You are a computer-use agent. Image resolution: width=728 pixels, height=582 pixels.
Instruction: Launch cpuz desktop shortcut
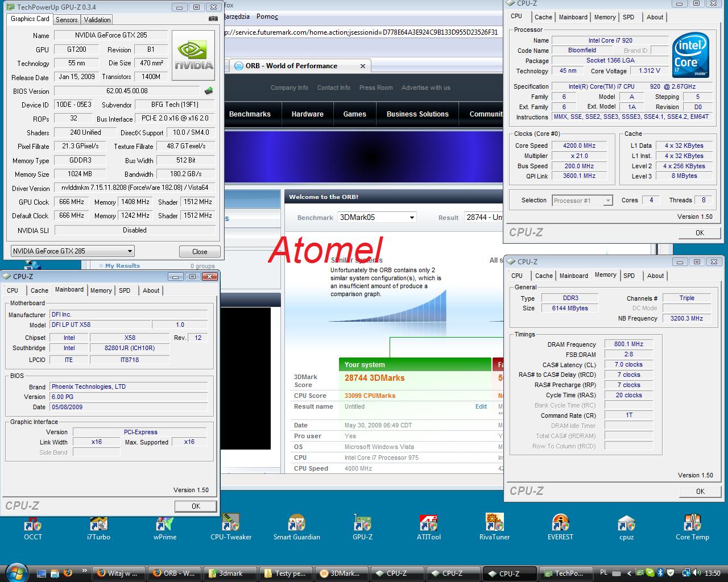point(626,526)
